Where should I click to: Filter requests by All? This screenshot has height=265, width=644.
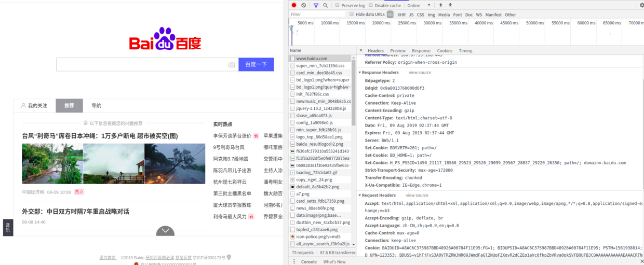click(390, 15)
